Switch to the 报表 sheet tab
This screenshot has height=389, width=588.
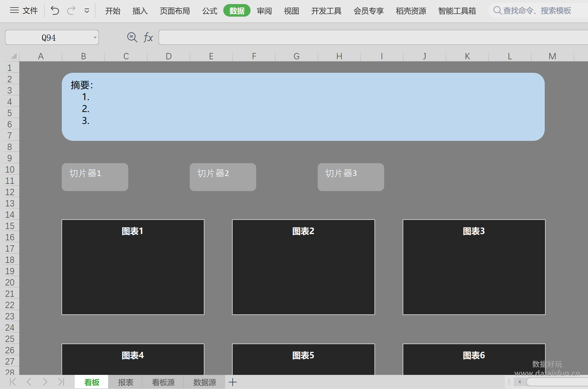pyautogui.click(x=125, y=382)
